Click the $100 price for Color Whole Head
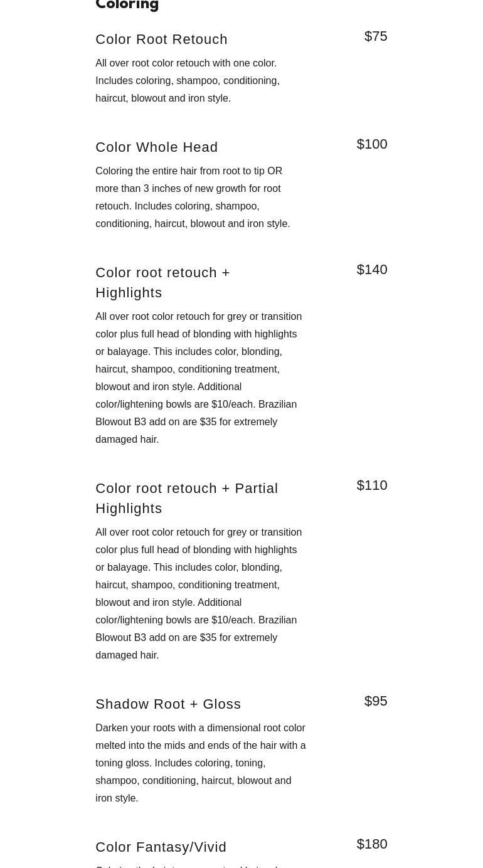The height and width of the screenshot is (868, 483). click(x=372, y=144)
